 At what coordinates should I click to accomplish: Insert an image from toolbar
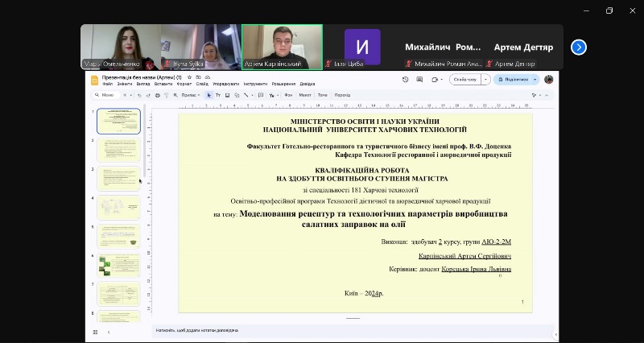227,95
